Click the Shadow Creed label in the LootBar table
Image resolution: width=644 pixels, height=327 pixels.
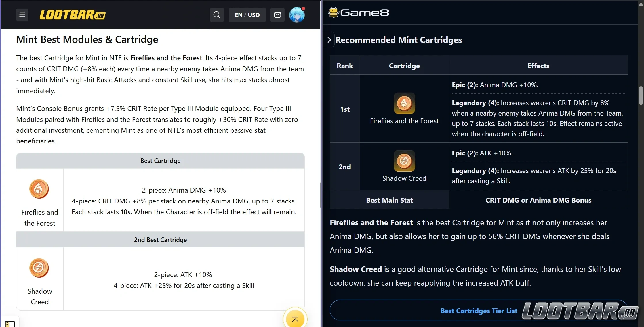click(x=40, y=297)
